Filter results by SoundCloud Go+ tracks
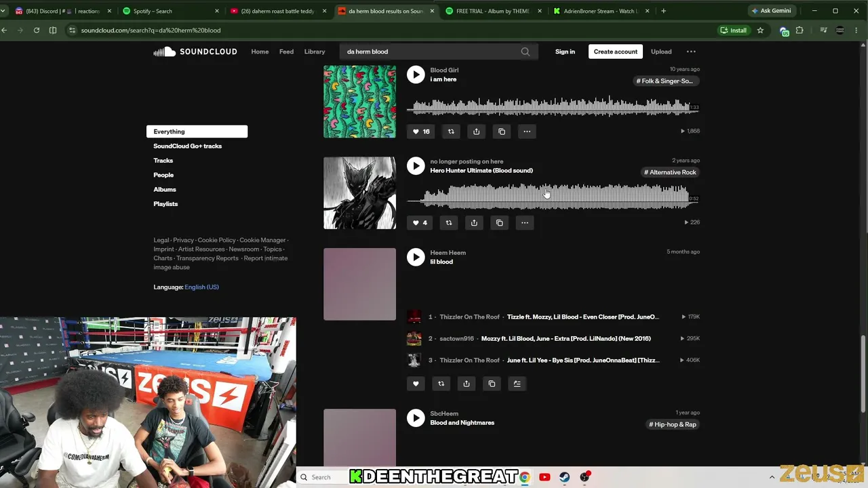868x488 pixels. pos(187,146)
